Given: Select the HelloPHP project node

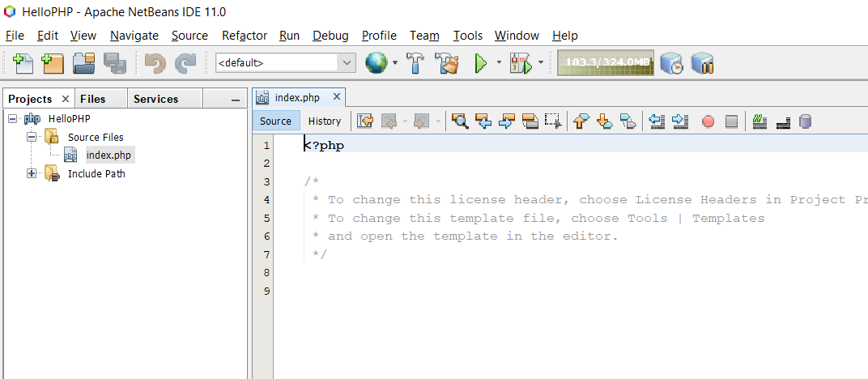Looking at the screenshot, I should click(69, 118).
